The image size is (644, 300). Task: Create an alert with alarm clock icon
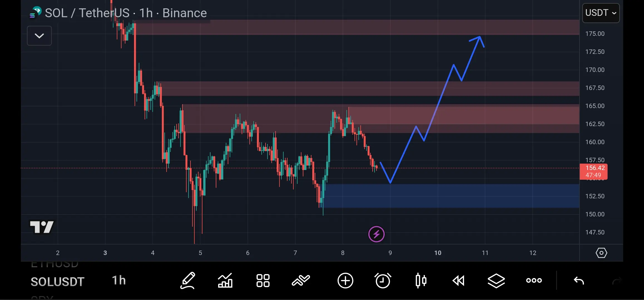(x=383, y=281)
